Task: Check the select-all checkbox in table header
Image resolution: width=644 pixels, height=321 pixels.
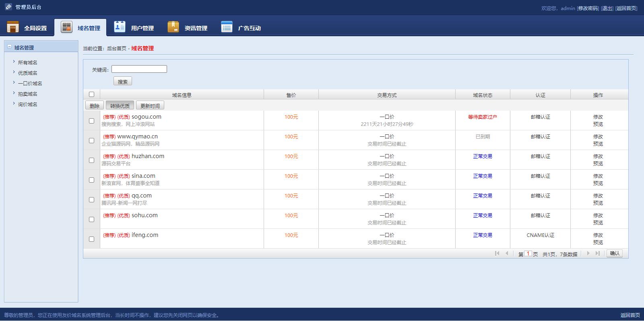Action: tap(91, 95)
